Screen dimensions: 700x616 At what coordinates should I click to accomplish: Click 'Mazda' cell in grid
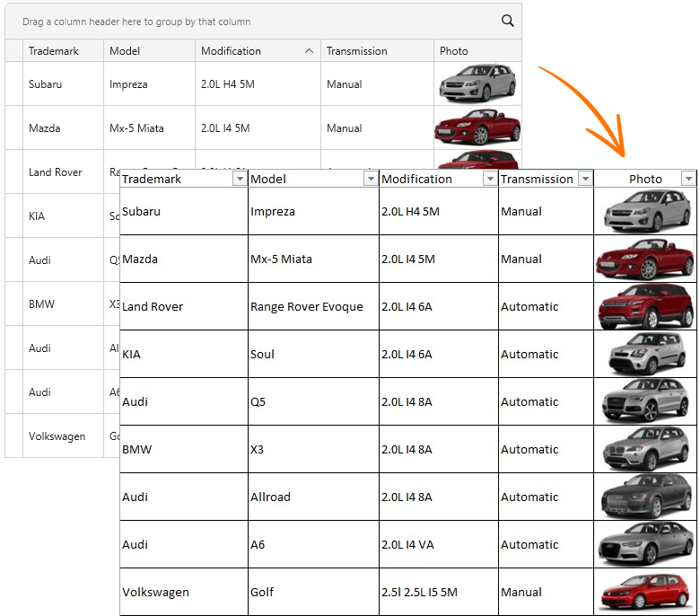click(x=64, y=128)
